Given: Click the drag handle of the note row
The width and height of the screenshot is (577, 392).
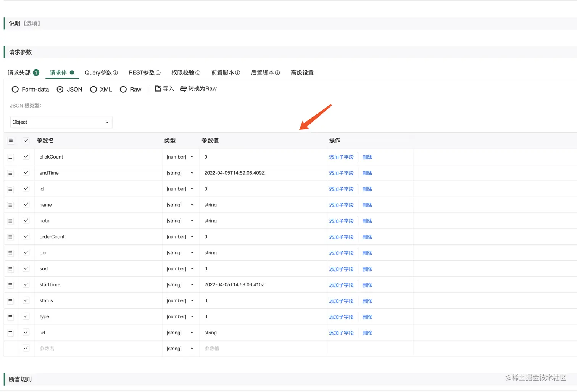Looking at the screenshot, I should (10, 221).
